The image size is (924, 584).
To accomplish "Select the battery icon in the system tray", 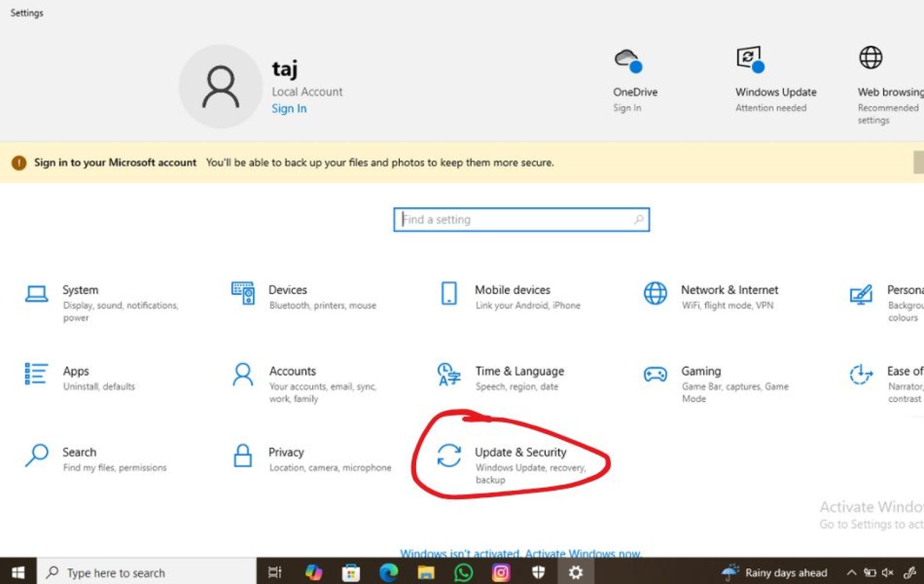I will 870,573.
